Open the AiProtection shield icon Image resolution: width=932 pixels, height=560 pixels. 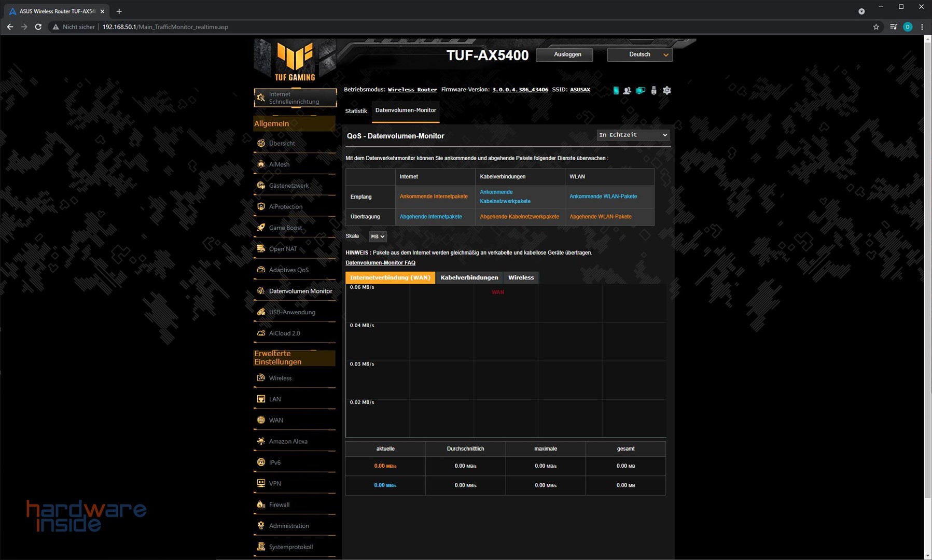click(x=261, y=206)
